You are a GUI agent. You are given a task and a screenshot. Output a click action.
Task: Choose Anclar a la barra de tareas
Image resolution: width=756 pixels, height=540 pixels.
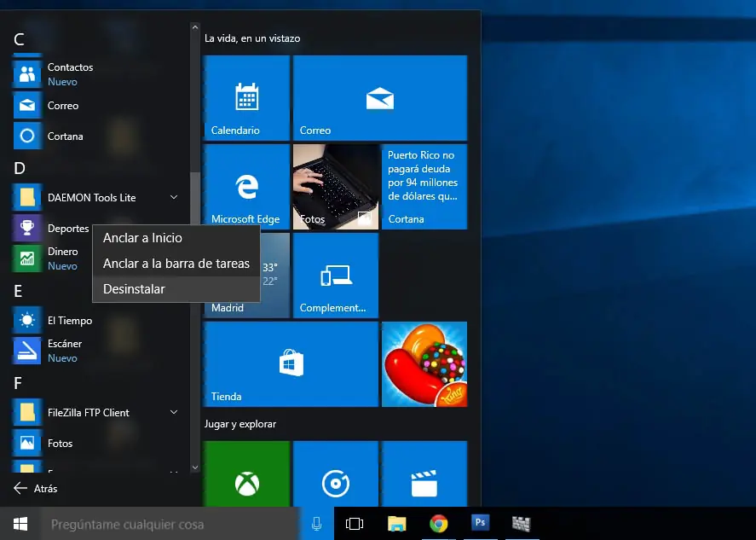point(176,264)
